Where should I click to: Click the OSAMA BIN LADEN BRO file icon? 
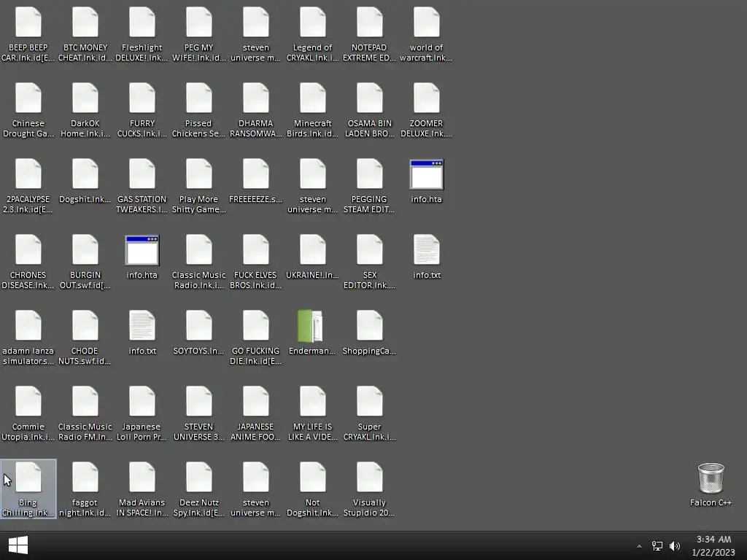click(369, 98)
